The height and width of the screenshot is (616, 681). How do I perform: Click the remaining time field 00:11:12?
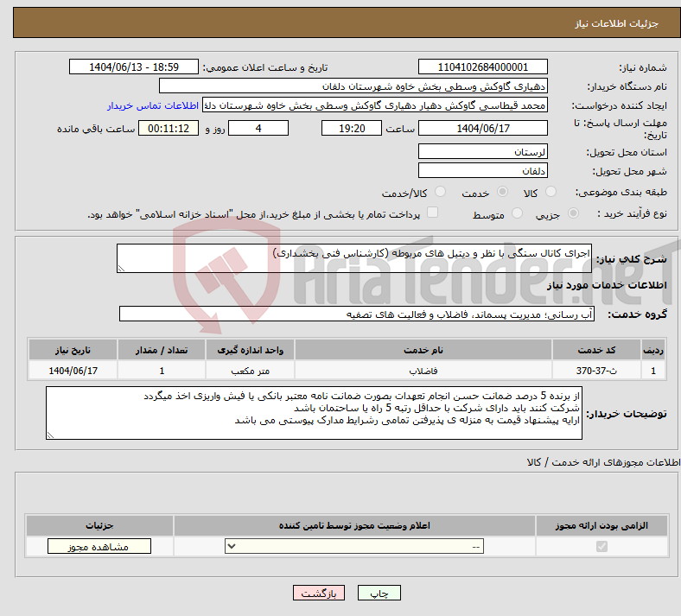169,128
